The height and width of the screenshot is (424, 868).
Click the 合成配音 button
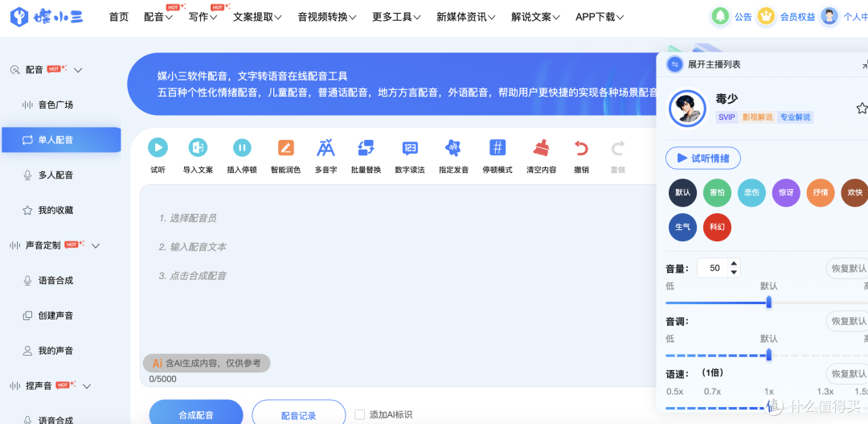(x=196, y=414)
